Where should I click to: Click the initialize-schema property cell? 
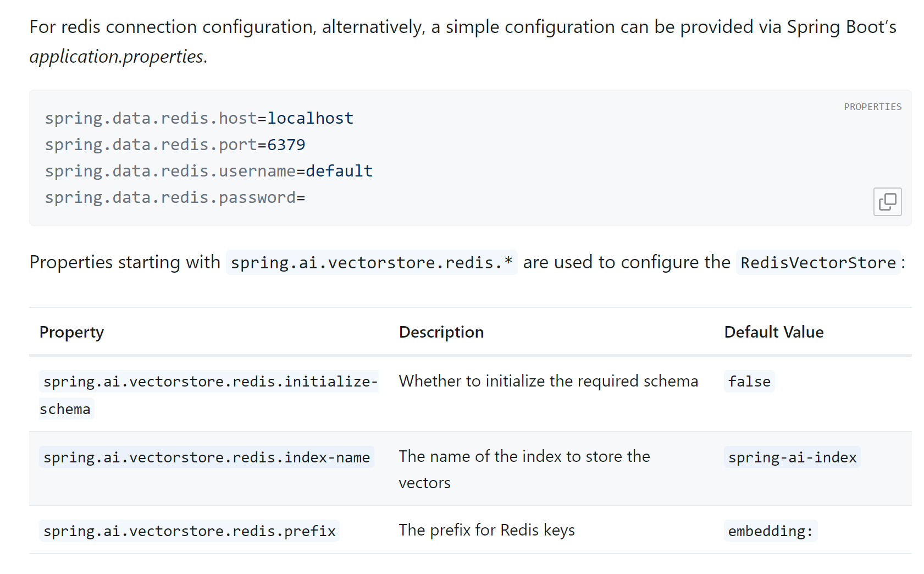pos(209,395)
